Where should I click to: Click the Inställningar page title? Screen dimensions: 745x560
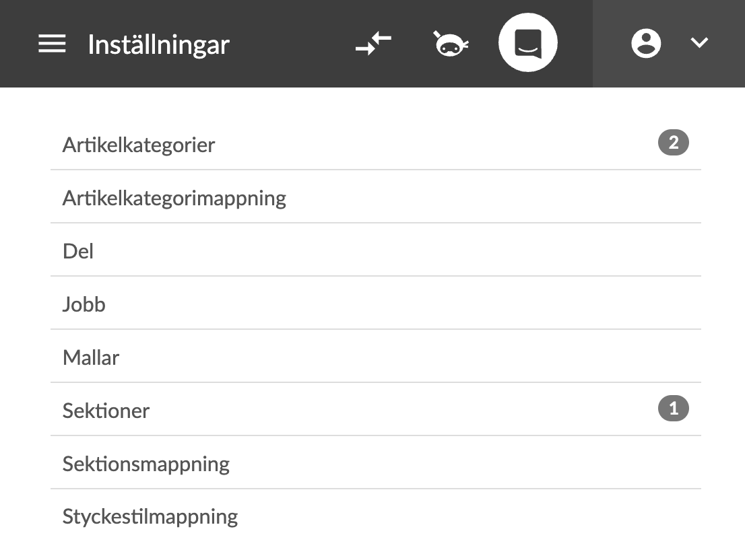159,44
